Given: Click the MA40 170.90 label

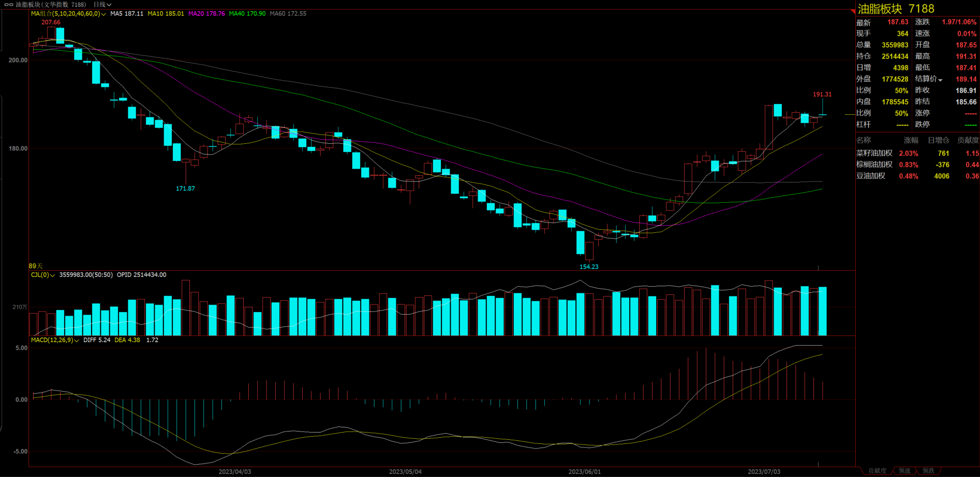Looking at the screenshot, I should click(247, 14).
